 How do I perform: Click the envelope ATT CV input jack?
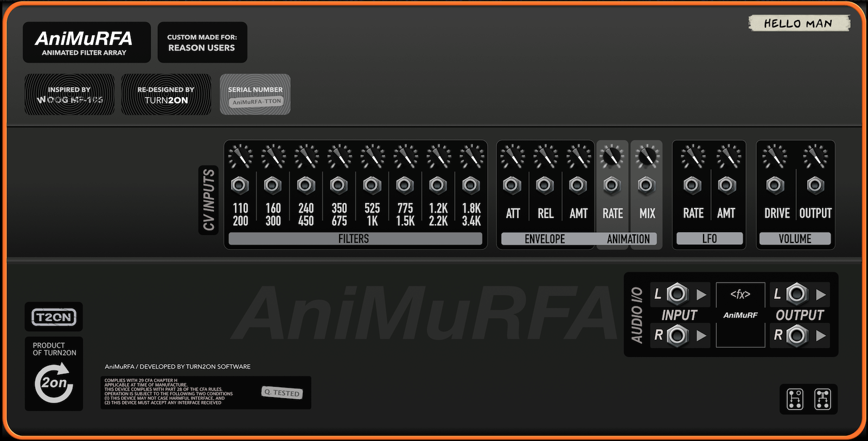512,186
